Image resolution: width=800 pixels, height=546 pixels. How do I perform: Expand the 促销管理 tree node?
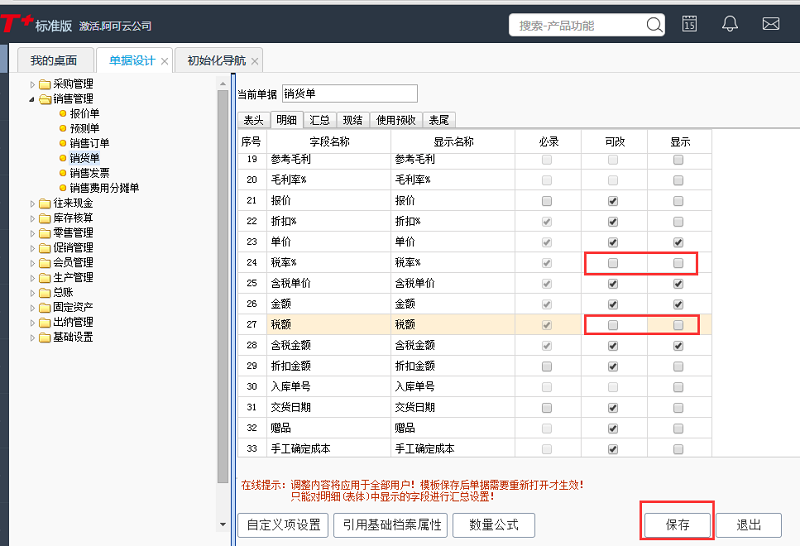(32, 248)
